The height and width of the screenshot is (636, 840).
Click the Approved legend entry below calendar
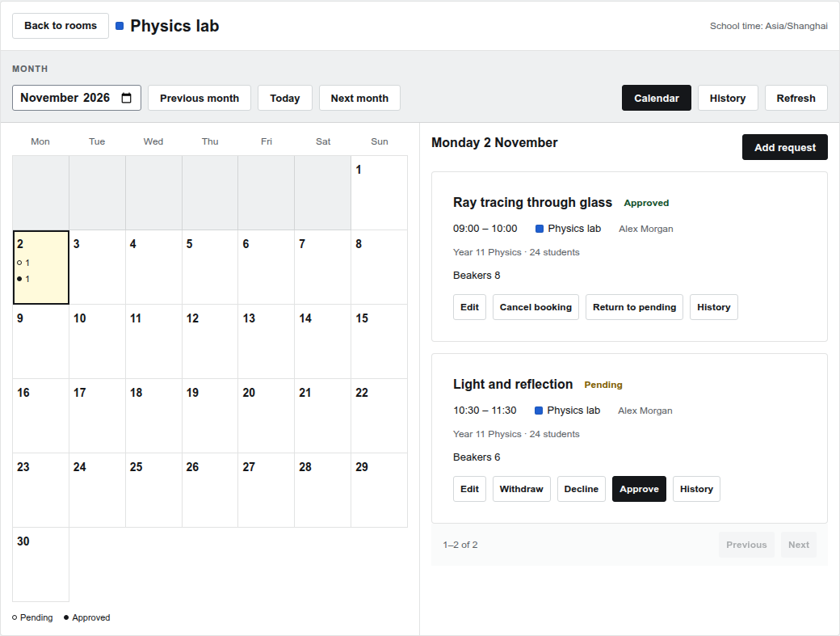[x=86, y=617]
